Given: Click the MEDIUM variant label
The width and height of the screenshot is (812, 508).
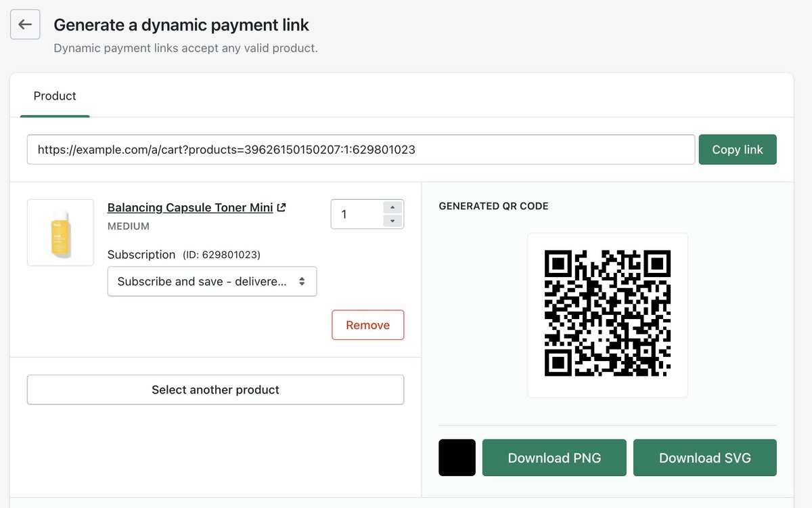Looking at the screenshot, I should [x=129, y=226].
